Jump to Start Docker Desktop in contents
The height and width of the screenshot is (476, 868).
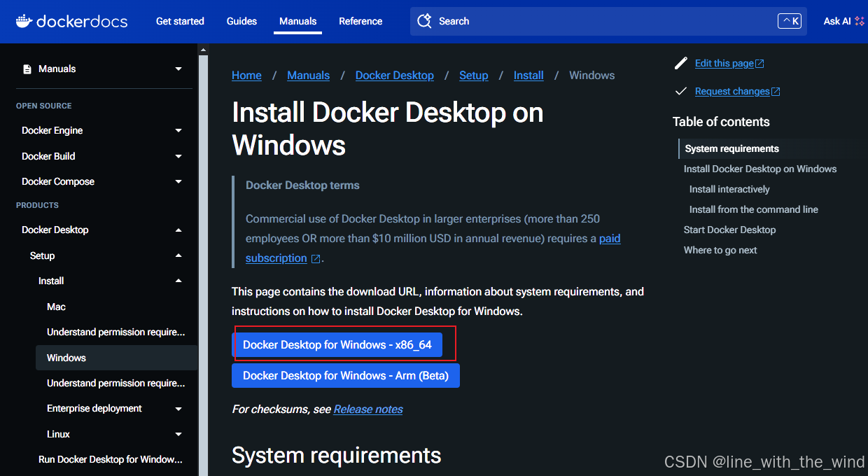click(x=730, y=230)
